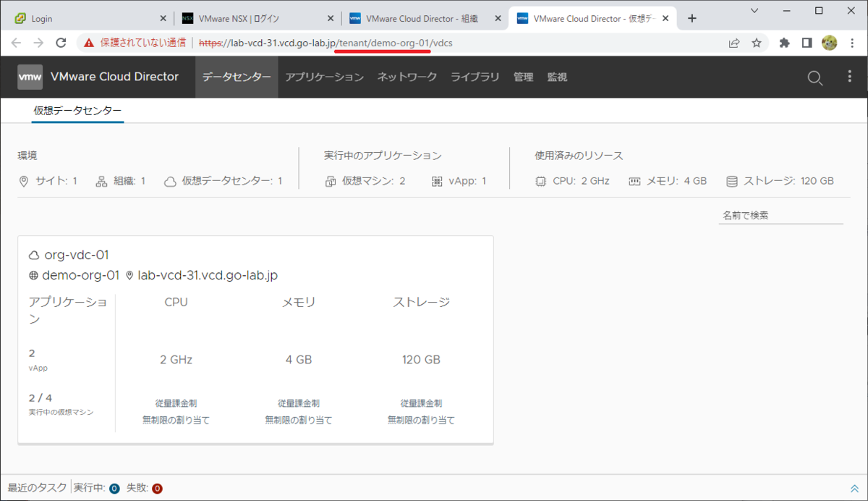Click the 失敗 task count badge
The width and height of the screenshot is (868, 501).
coord(157,489)
